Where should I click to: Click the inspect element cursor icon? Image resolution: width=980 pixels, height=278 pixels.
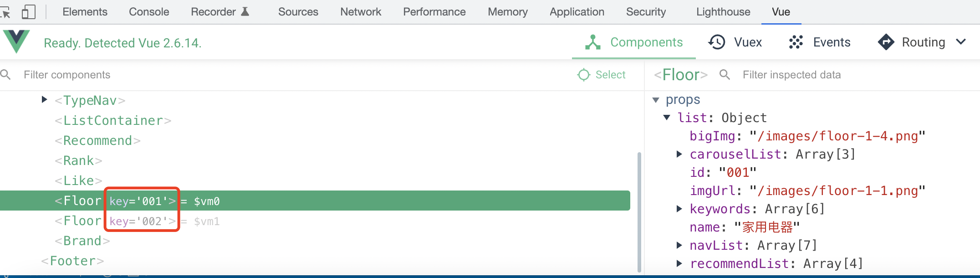5,12
